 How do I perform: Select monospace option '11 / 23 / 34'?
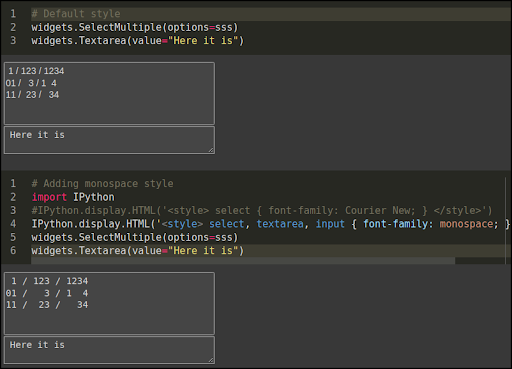click(109, 305)
